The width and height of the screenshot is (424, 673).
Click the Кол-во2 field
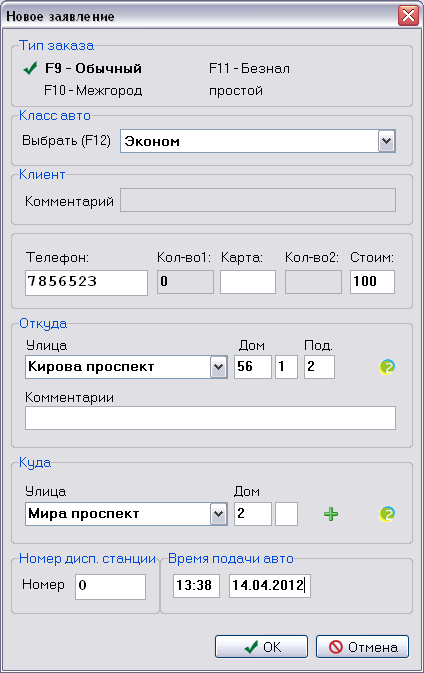(x=313, y=282)
